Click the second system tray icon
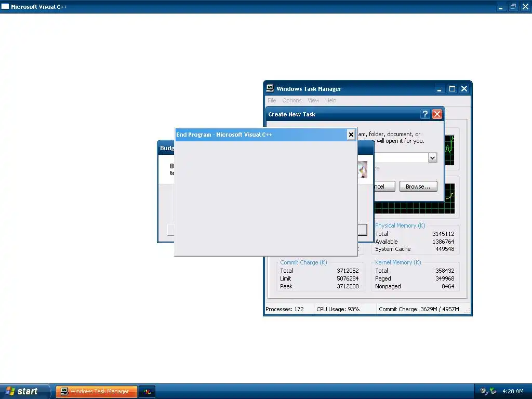The height and width of the screenshot is (399, 532). pyautogui.click(x=493, y=391)
